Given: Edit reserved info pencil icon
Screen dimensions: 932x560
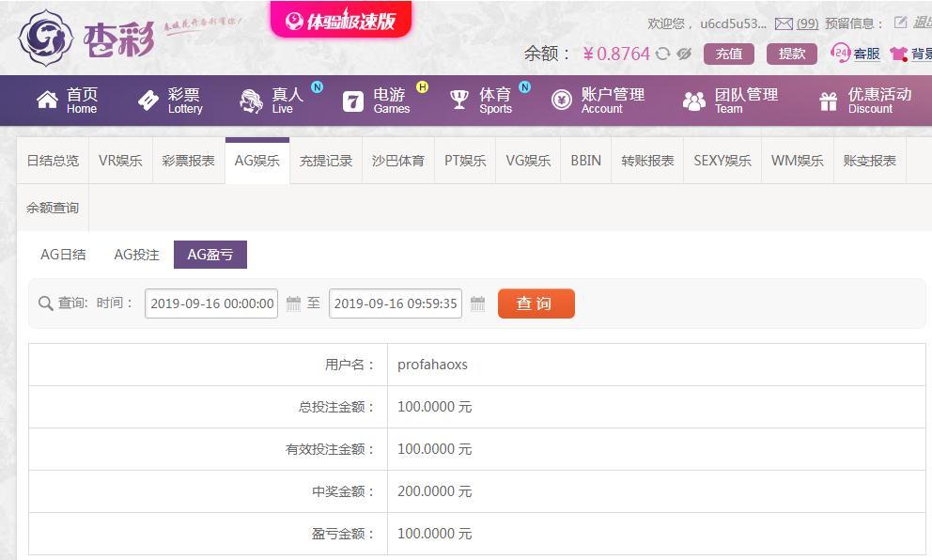Looking at the screenshot, I should (x=900, y=23).
